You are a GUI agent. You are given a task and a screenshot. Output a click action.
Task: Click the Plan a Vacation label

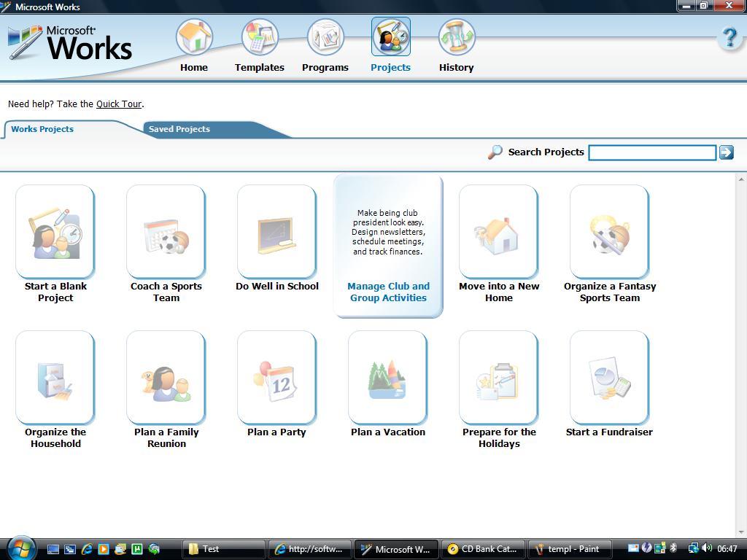388,432
